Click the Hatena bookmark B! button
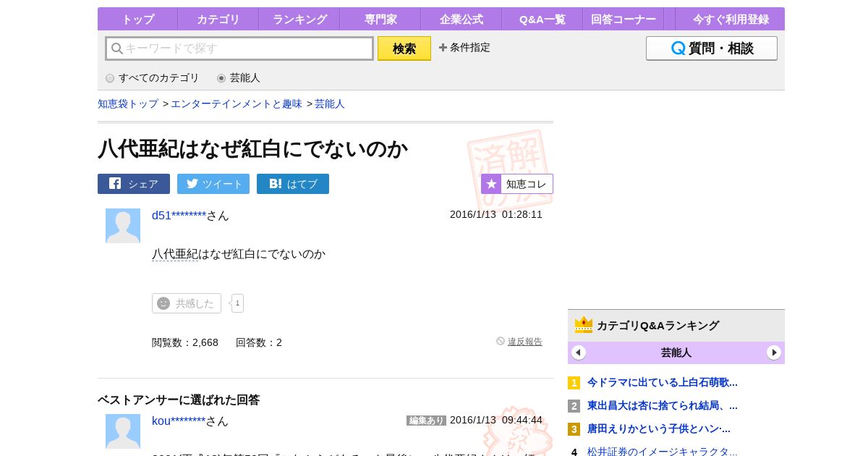Image resolution: width=868 pixels, height=456 pixels. coord(293,184)
